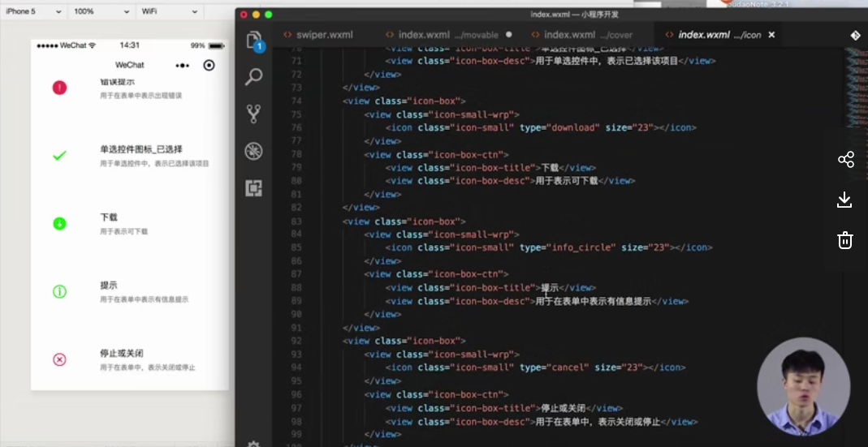Click the trash delete icon on right overlay
868x447 pixels.
click(x=844, y=240)
